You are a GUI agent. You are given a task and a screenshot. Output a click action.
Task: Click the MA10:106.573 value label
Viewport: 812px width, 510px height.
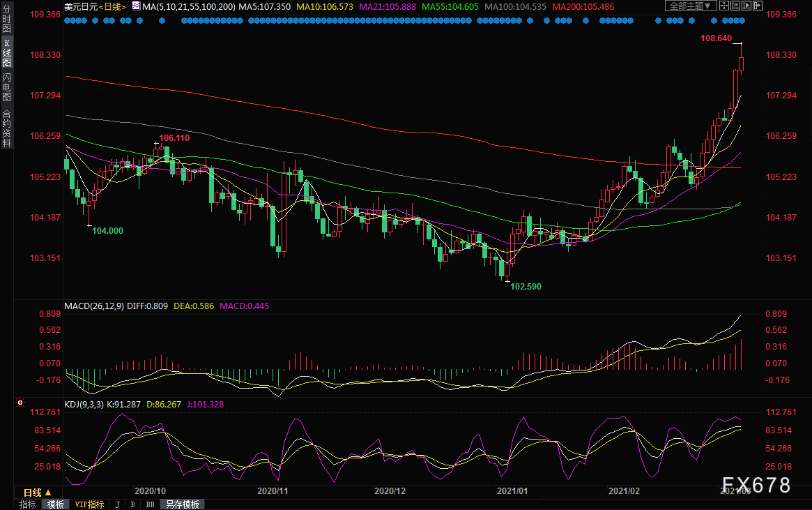pos(325,7)
